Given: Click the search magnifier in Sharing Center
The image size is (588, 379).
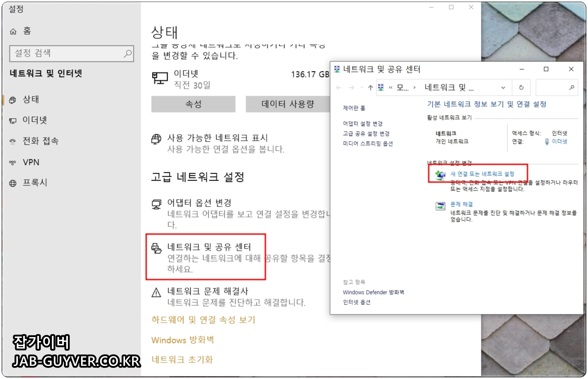Looking at the screenshot, I should [x=572, y=87].
